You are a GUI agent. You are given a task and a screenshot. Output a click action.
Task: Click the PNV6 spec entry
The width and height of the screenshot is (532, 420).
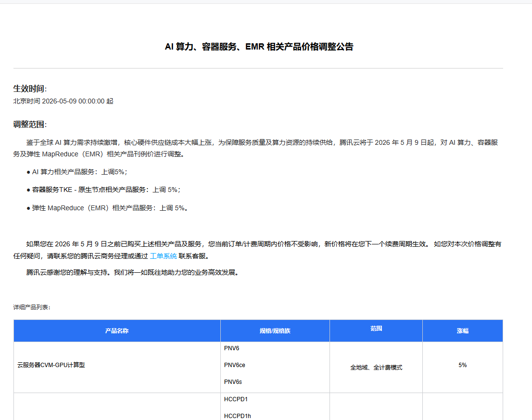tap(232, 348)
